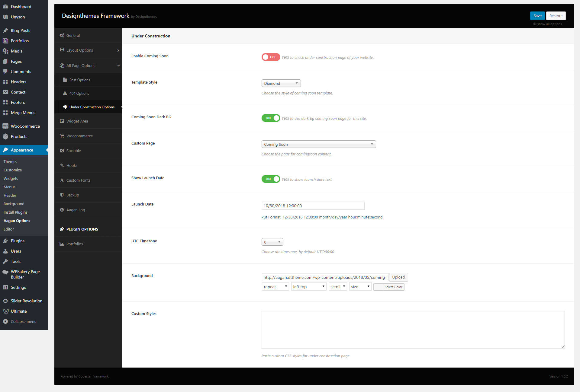This screenshot has width=580, height=392.
Task: Open the Background link under Appearance
Action: 14,204
